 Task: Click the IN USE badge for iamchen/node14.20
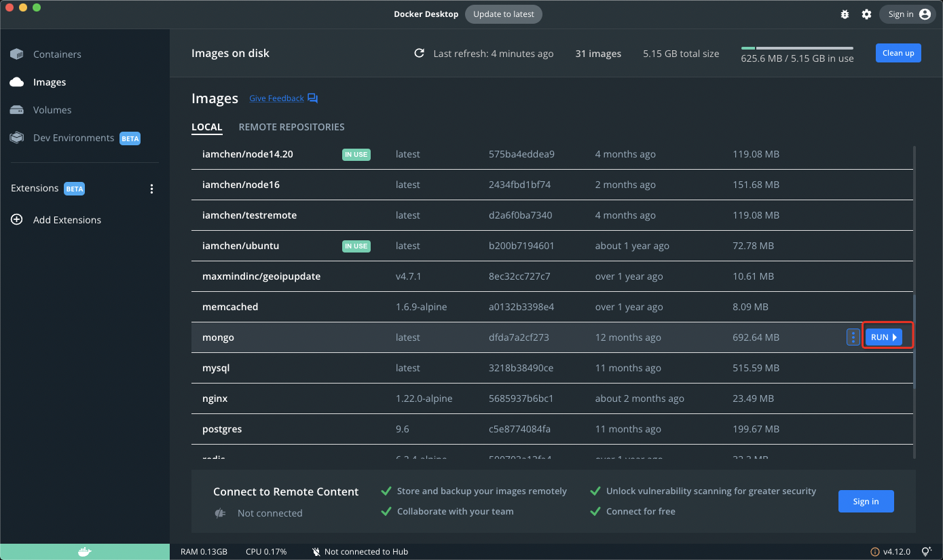[356, 154]
